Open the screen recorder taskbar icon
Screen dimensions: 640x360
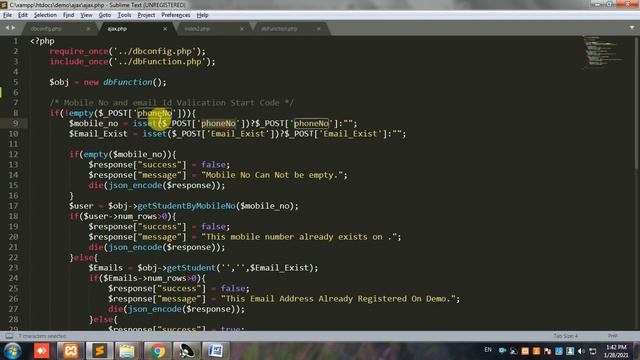point(187,351)
